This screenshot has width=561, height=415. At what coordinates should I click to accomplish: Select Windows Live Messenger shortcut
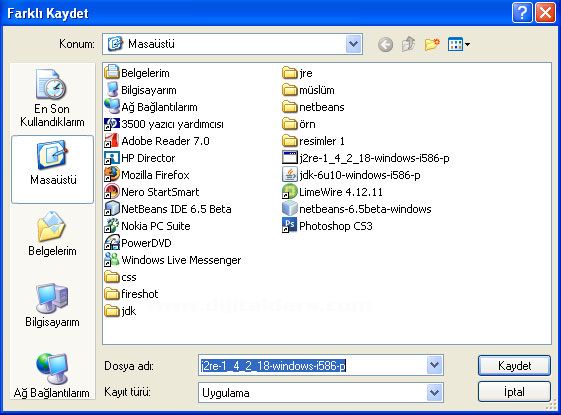pyautogui.click(x=173, y=260)
